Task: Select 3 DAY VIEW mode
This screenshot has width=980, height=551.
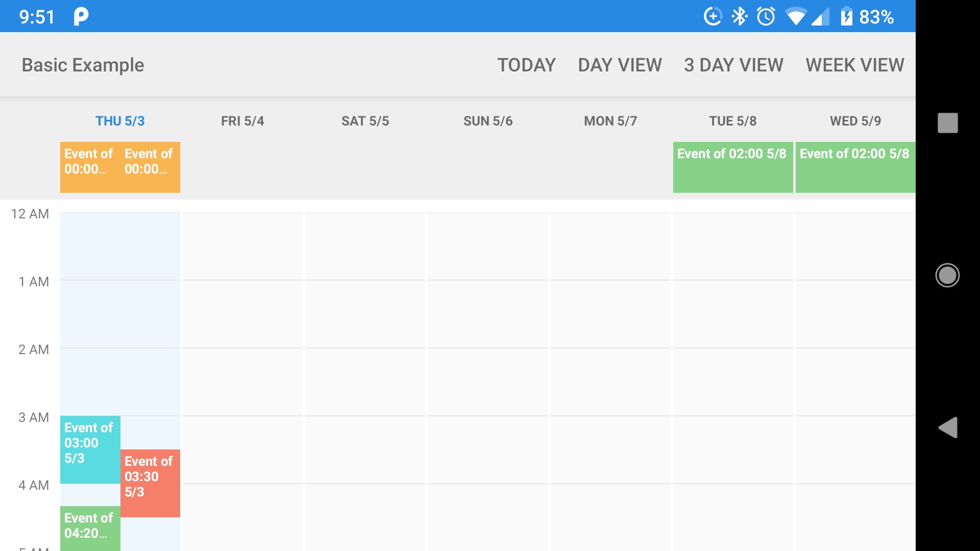Action: click(733, 65)
